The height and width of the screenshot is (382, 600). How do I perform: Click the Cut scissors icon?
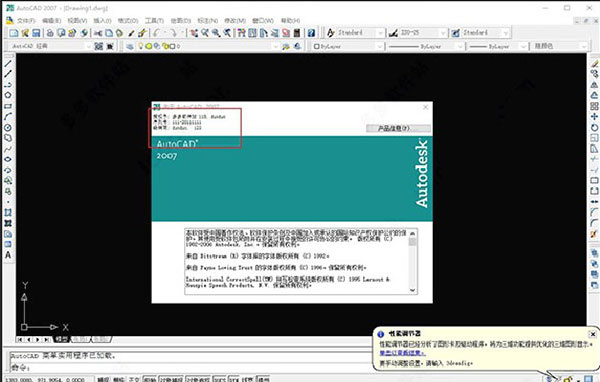point(98,33)
